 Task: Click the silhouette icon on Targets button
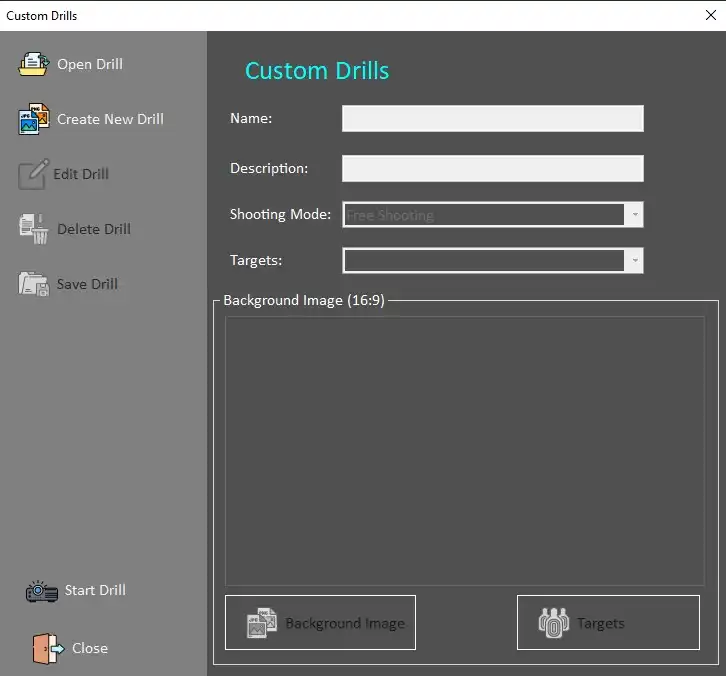553,623
